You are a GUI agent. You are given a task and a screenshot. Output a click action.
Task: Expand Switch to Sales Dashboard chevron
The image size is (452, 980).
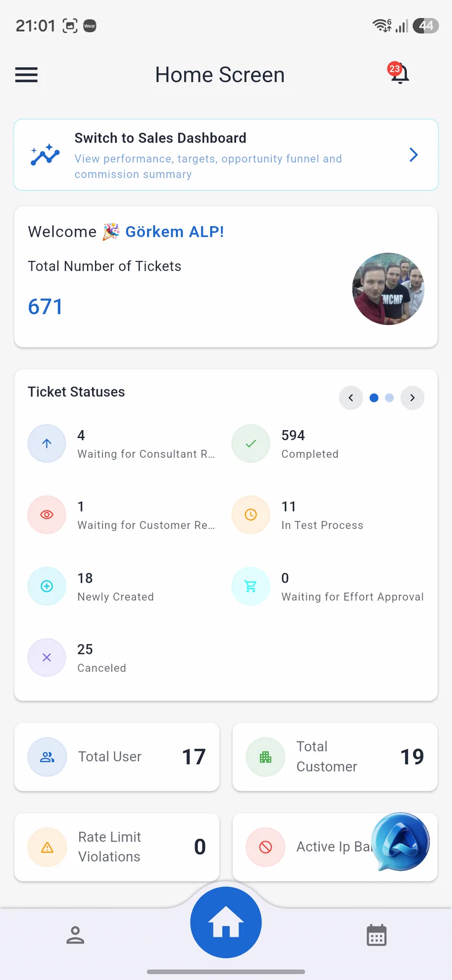414,155
